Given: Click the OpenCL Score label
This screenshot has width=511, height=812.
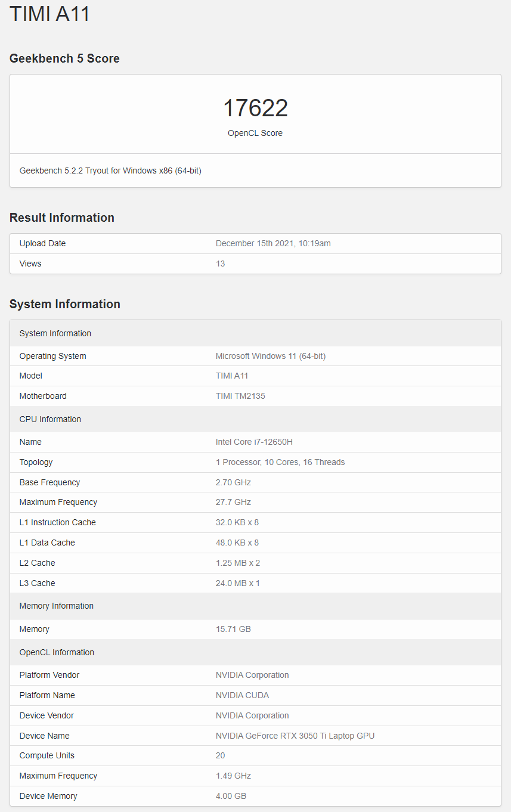Looking at the screenshot, I should click(x=255, y=133).
